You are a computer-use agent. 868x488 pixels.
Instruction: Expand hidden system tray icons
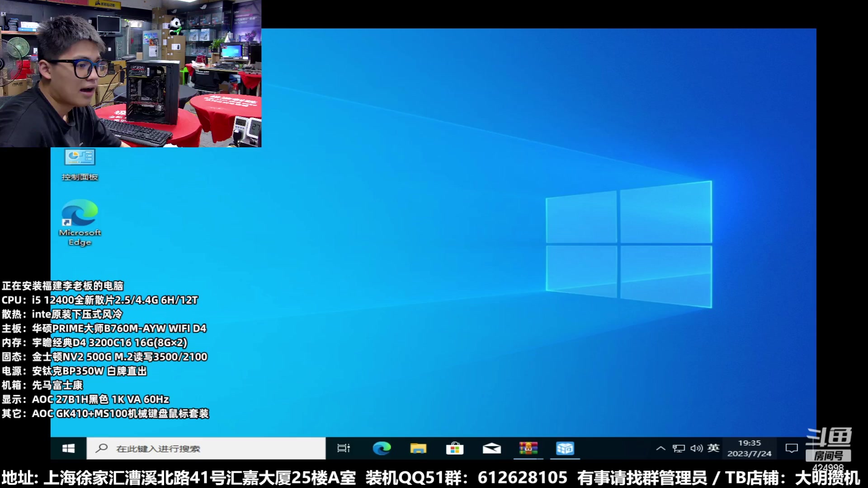click(x=660, y=448)
